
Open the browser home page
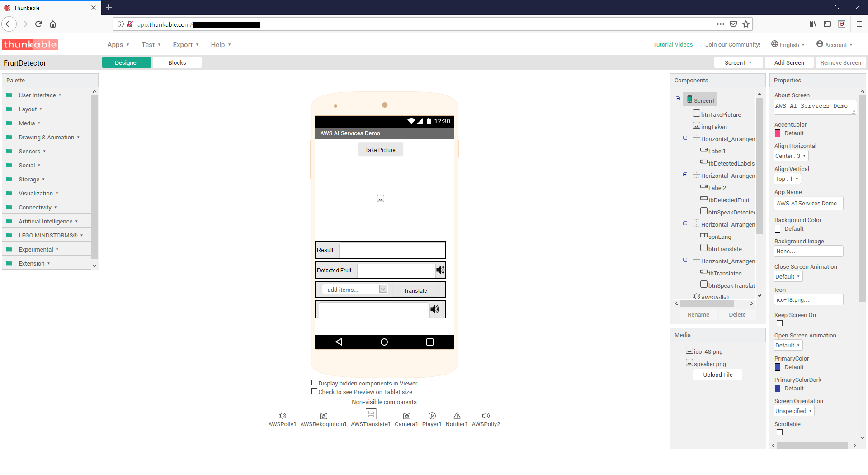53,24
